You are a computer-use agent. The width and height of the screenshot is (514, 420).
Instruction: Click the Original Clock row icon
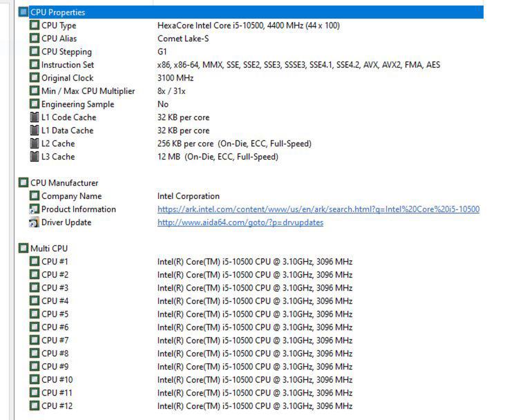click(34, 77)
